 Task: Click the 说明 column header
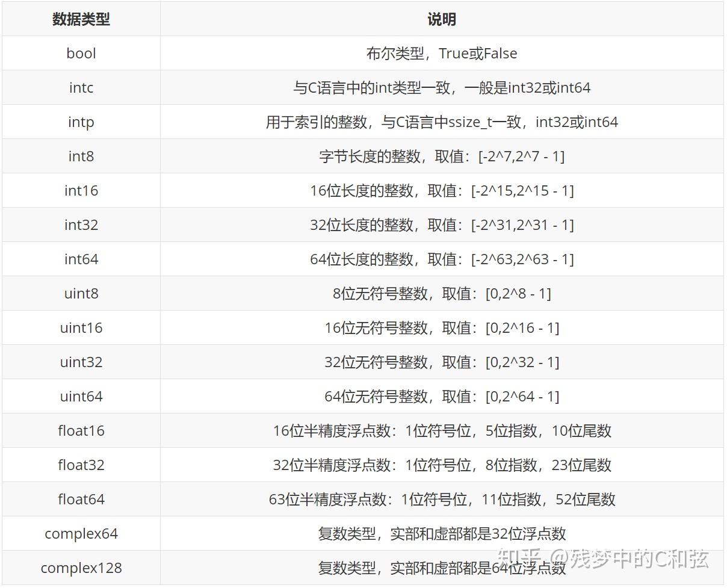443,19
